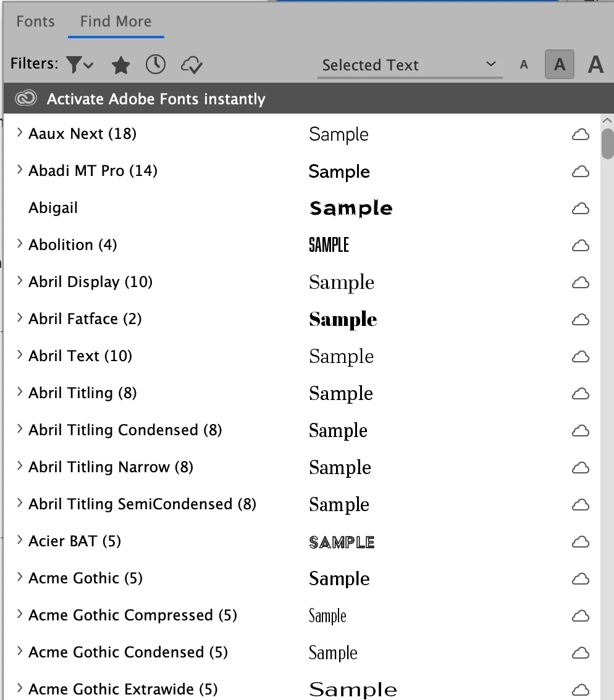
Task: Click the font list scrollbar thumb
Action: tap(607, 144)
